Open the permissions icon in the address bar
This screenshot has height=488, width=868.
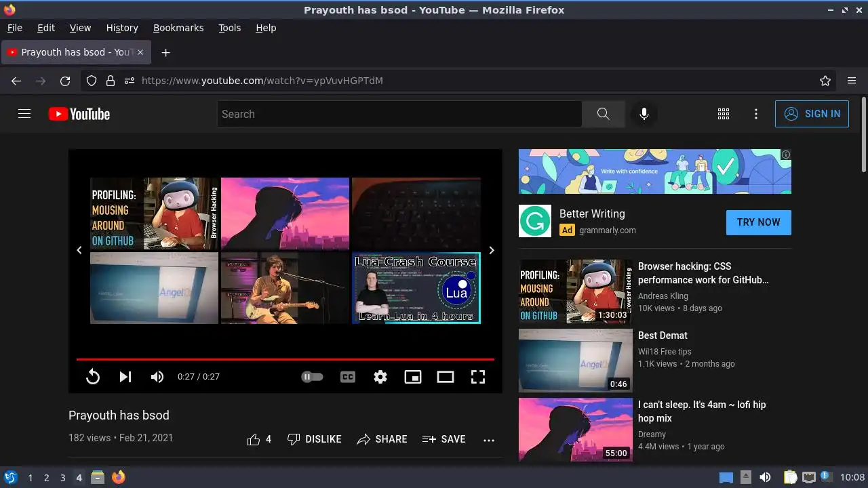coord(130,81)
